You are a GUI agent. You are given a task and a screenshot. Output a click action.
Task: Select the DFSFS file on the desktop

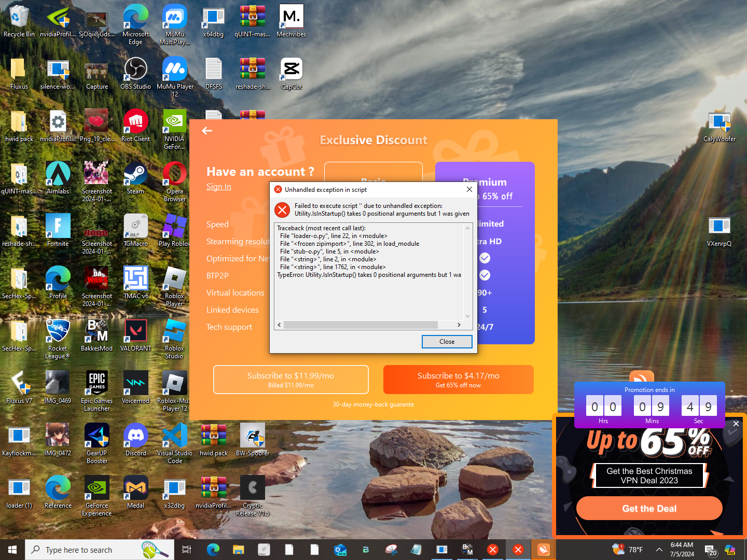coord(214,74)
